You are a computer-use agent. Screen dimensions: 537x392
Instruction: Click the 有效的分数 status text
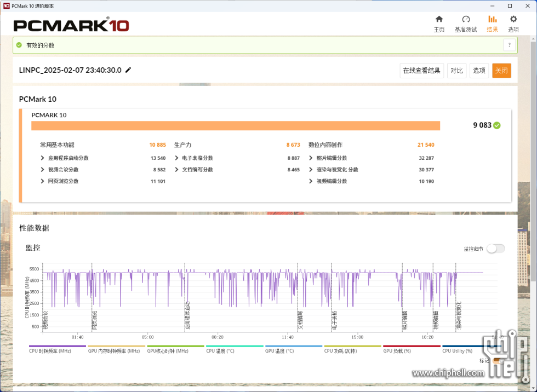click(x=40, y=45)
